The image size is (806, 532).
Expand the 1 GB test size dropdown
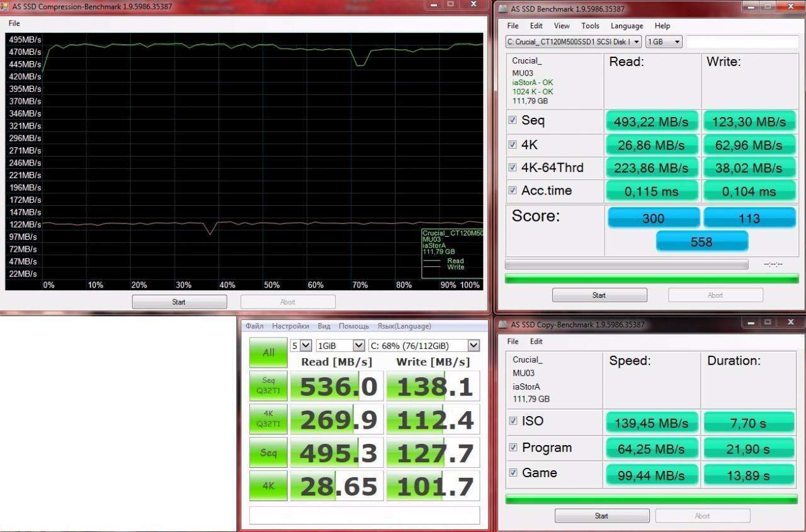click(664, 42)
